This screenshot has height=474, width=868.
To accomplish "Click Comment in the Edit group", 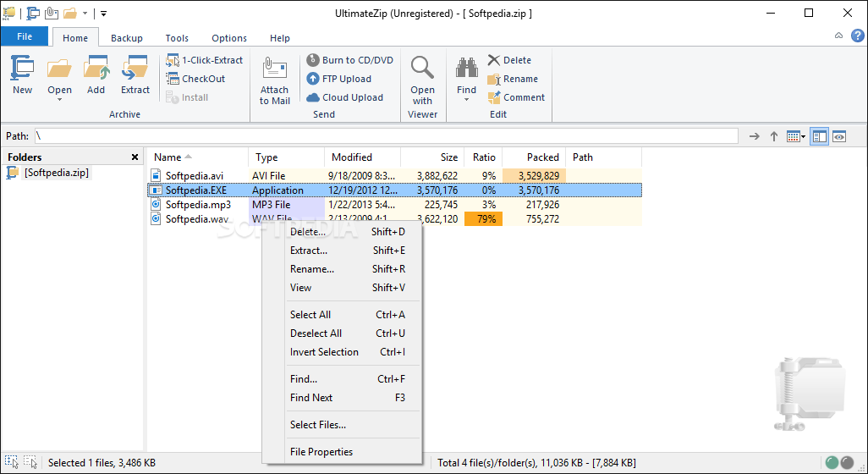I will [516, 97].
